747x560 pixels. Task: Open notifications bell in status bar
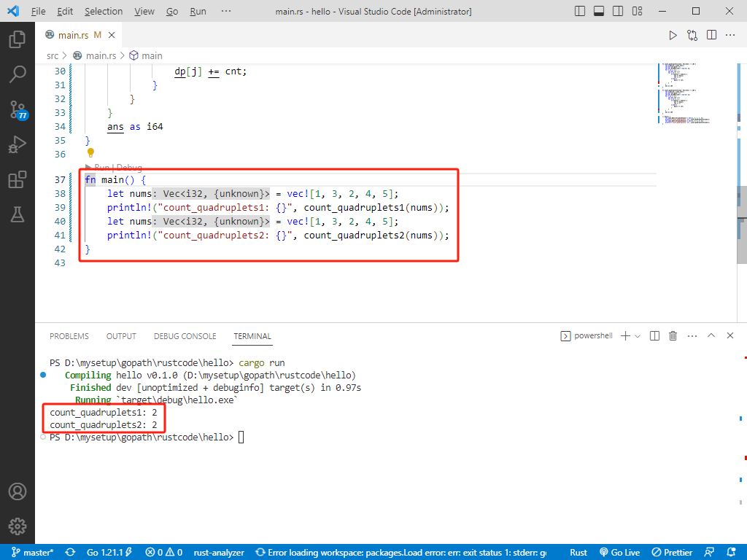click(x=731, y=553)
